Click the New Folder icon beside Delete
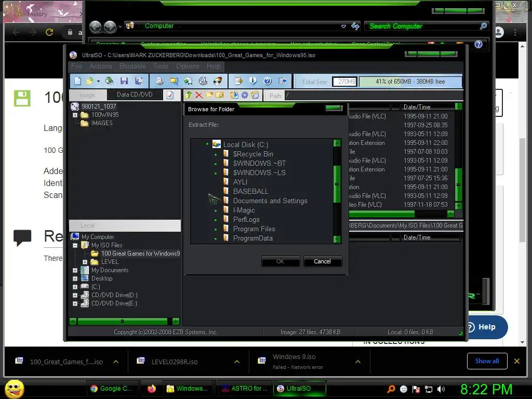The image size is (532, 399). click(209, 96)
